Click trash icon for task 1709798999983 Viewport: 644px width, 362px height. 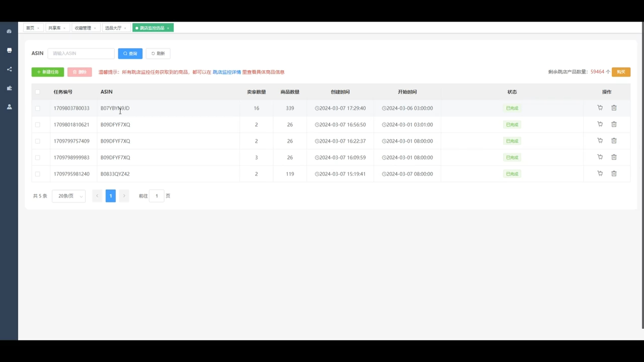coord(614,157)
